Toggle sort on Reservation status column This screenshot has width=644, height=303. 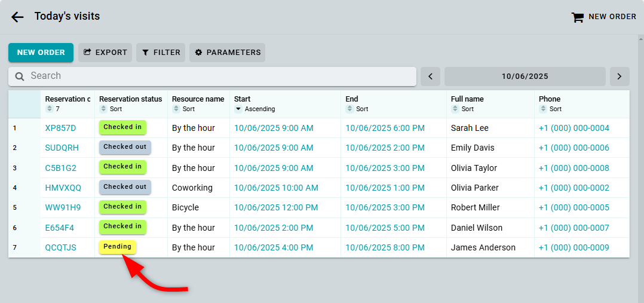coord(103,109)
